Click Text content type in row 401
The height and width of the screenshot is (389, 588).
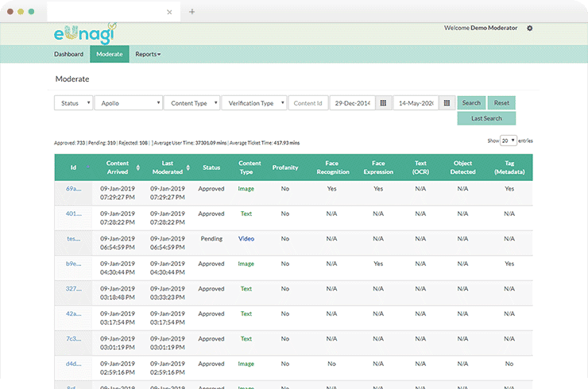click(246, 214)
